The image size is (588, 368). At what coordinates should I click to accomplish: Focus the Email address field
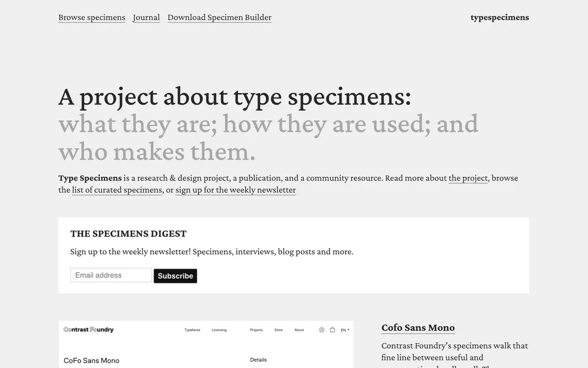(111, 275)
